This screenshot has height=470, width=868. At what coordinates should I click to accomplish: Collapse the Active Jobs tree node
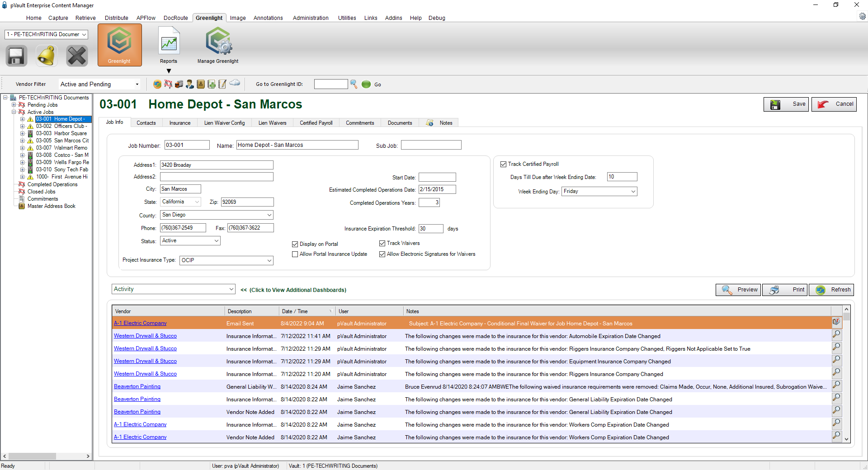tap(14, 112)
